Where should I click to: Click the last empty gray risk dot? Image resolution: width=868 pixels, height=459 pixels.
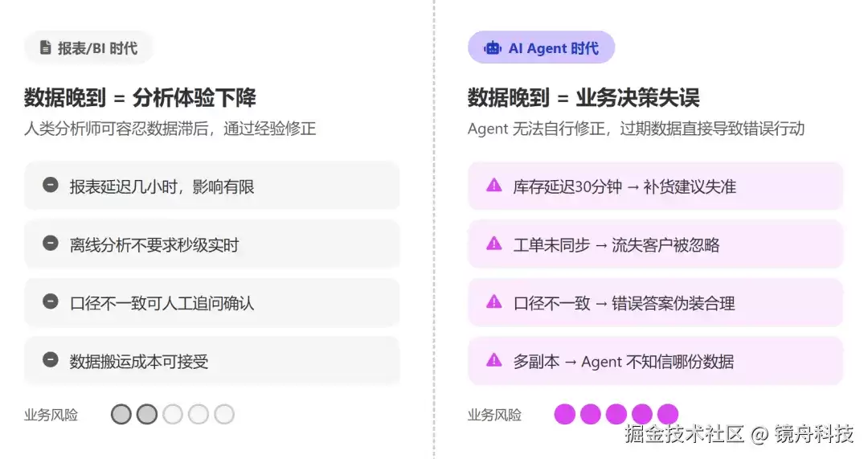pos(224,414)
